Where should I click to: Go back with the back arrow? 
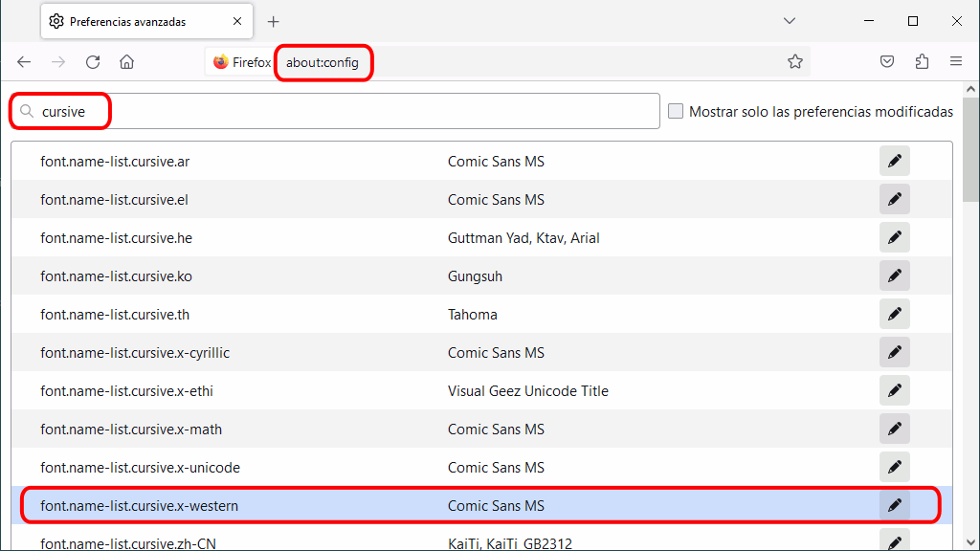(x=24, y=62)
